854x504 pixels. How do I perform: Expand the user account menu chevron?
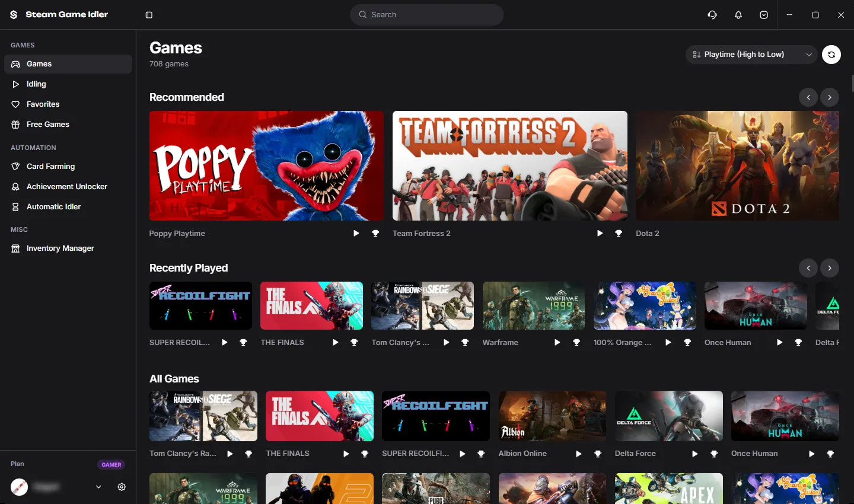pyautogui.click(x=98, y=487)
